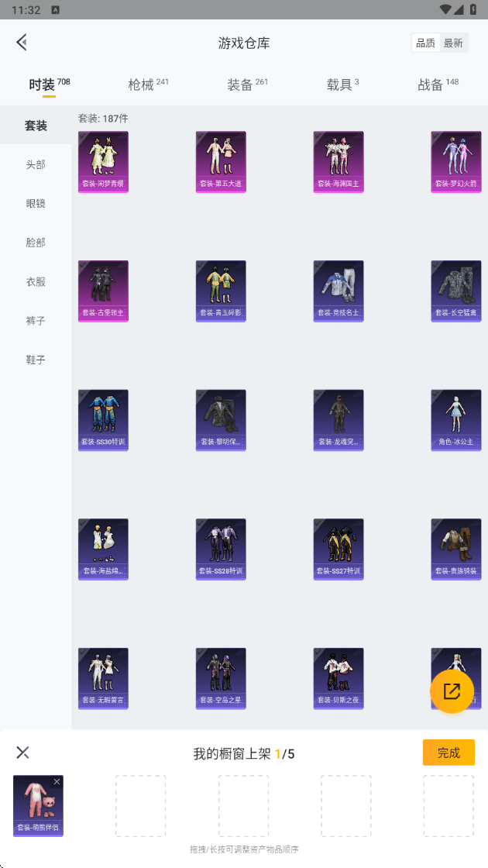The width and height of the screenshot is (488, 868).
Task: Tick the checkmark on 套装-古堡领主 item
Action: coord(83,265)
